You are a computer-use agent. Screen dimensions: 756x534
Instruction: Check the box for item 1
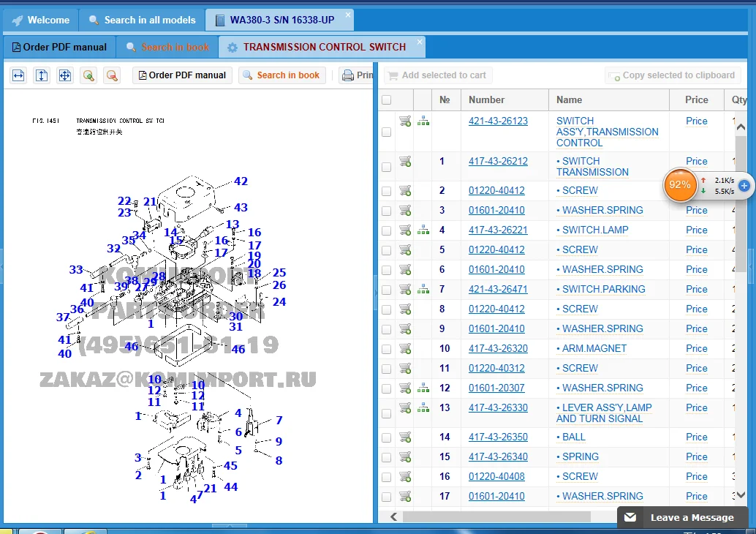point(386,167)
